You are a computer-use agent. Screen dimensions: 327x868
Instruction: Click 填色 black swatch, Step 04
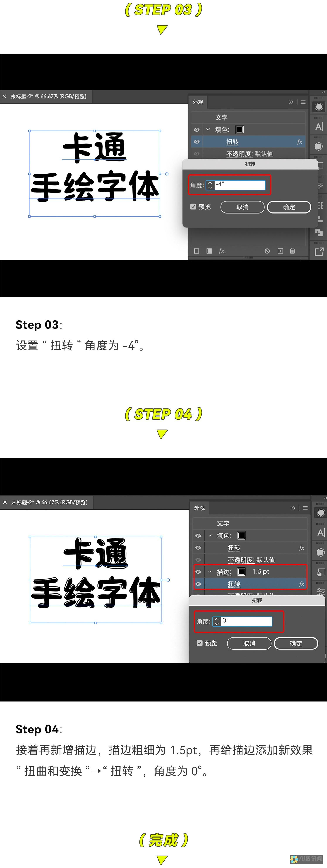pos(241,536)
